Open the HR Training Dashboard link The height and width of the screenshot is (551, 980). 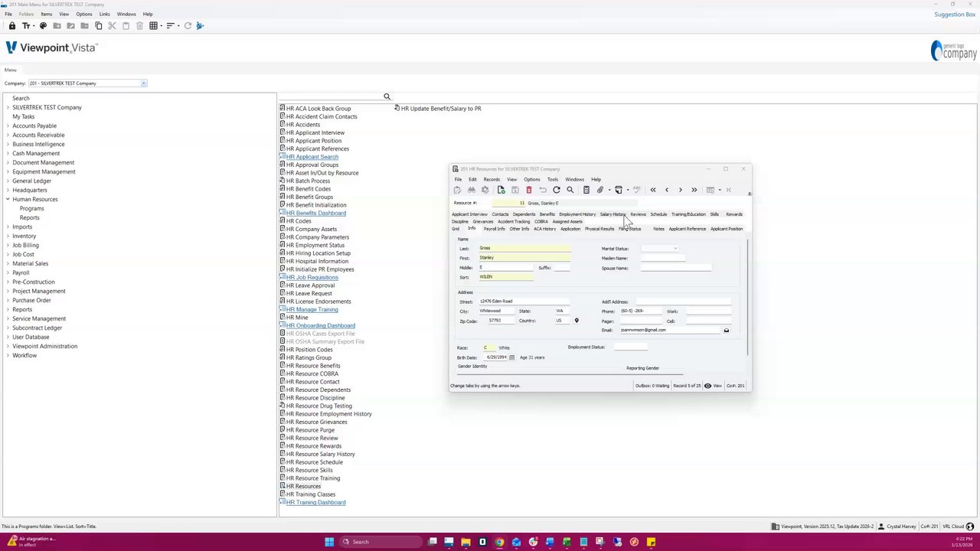click(x=315, y=502)
